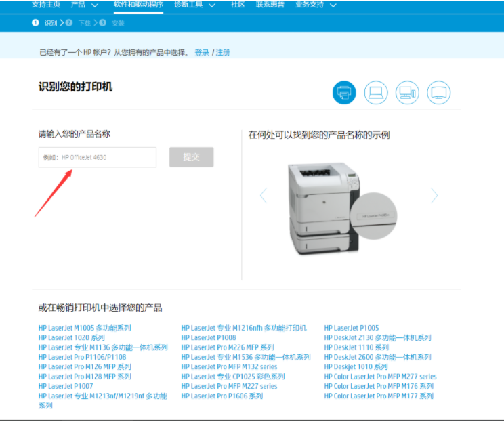This screenshot has width=504, height=422.
Task: Open HP LaserJet Pro P1106/P1108 link
Action: point(82,357)
